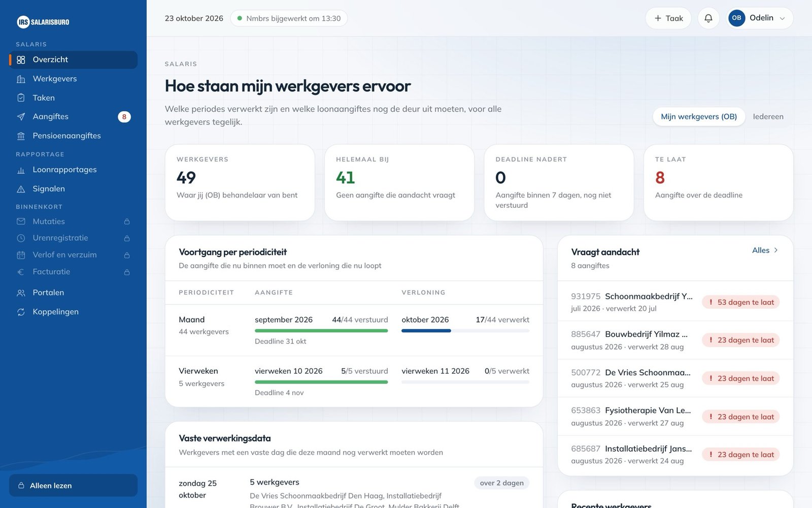Navigate to Loonrapportages
The image size is (812, 508).
(x=73, y=170)
